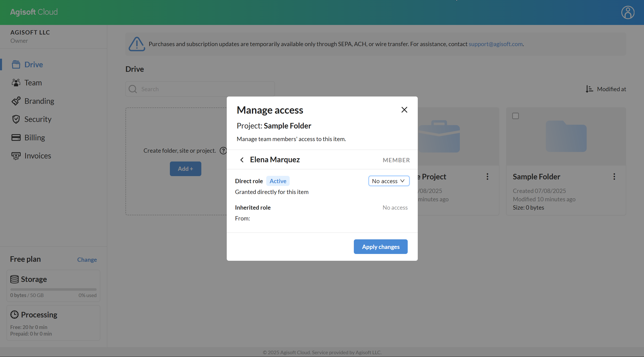Tick the Sample Folder selection checkbox
The image size is (644, 357).
tap(515, 116)
